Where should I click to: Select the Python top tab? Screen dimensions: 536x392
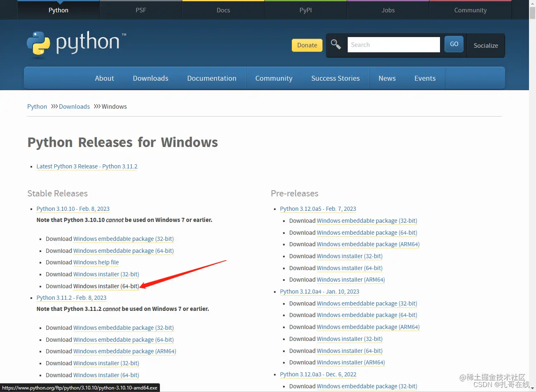[59, 10]
